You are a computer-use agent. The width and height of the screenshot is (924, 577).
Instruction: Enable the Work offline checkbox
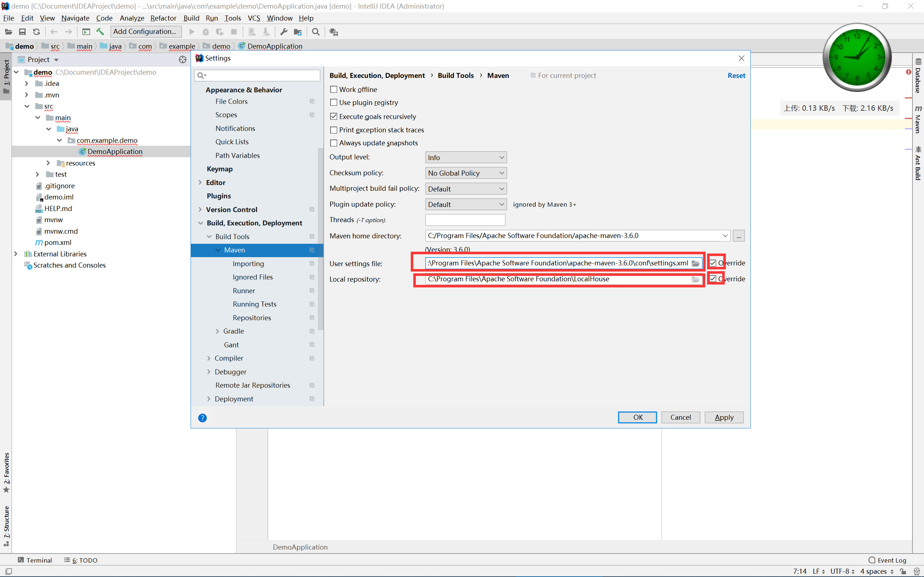coord(334,89)
